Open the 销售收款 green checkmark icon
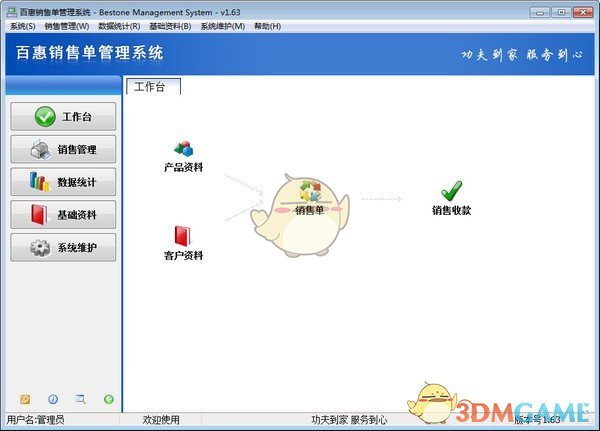This screenshot has height=431, width=600. [x=451, y=198]
